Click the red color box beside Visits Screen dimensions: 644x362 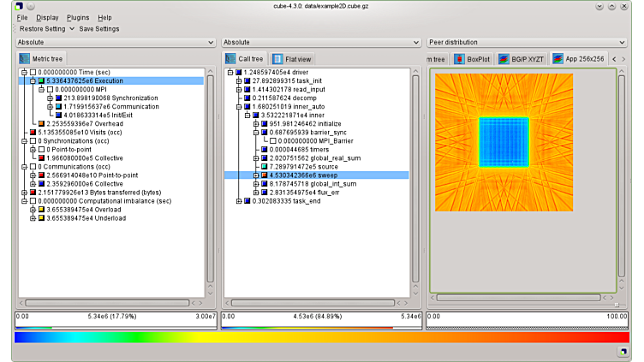33,133
